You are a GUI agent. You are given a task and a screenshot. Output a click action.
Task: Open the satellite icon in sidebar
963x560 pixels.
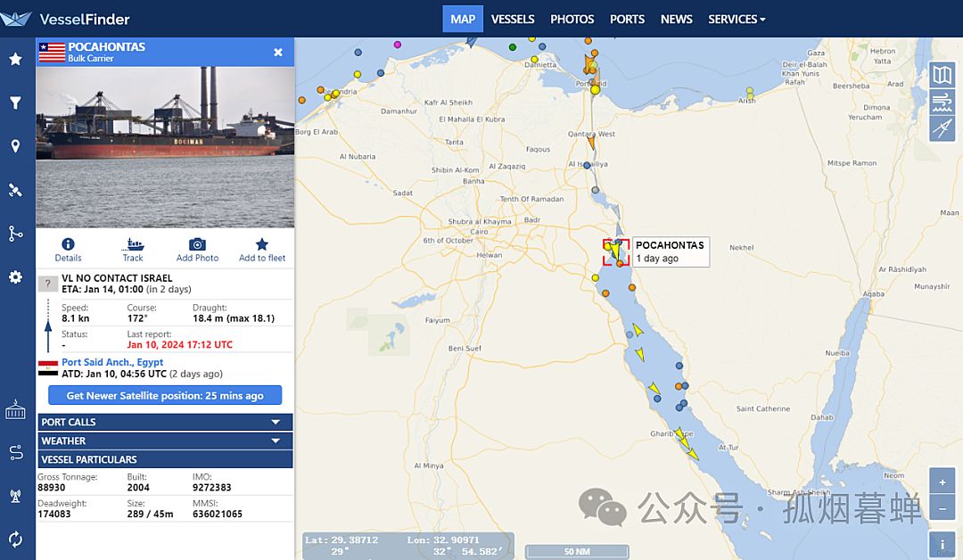(15, 190)
